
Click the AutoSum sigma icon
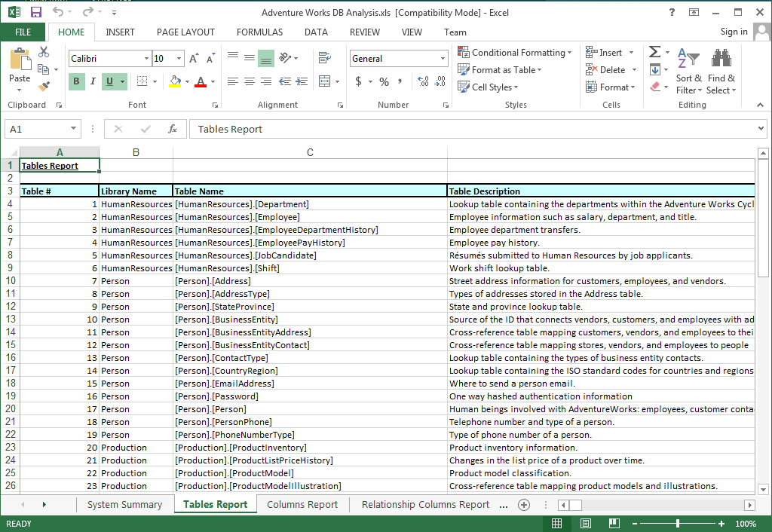[655, 52]
